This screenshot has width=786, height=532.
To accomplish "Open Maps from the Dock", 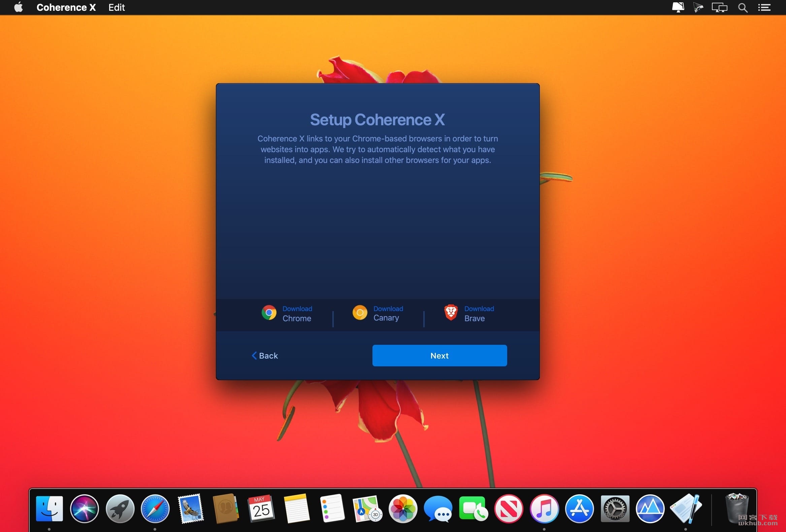I will click(367, 508).
